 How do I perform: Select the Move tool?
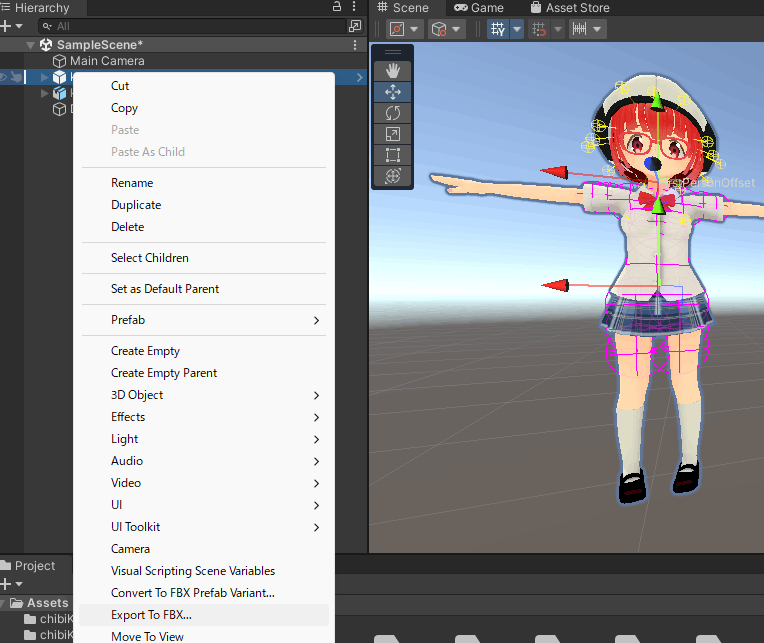[393, 92]
